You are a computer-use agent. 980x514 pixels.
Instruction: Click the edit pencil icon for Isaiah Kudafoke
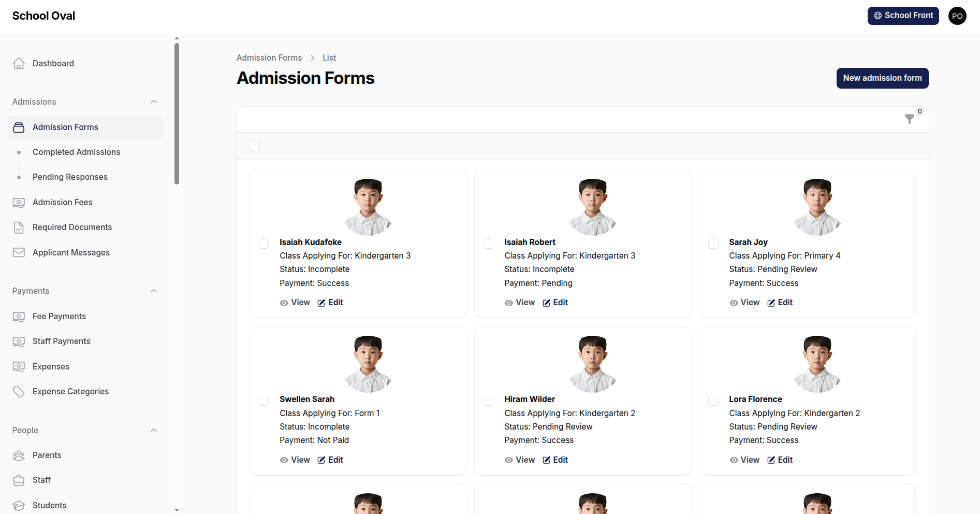[x=321, y=303]
